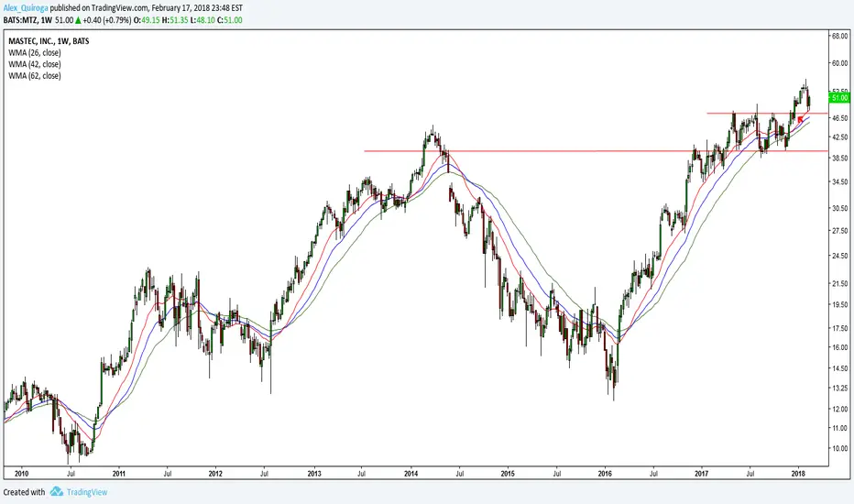Viewport: 854px width, 504px height.
Task: Click the TradingView logo icon at bottom
Action: click(57, 492)
